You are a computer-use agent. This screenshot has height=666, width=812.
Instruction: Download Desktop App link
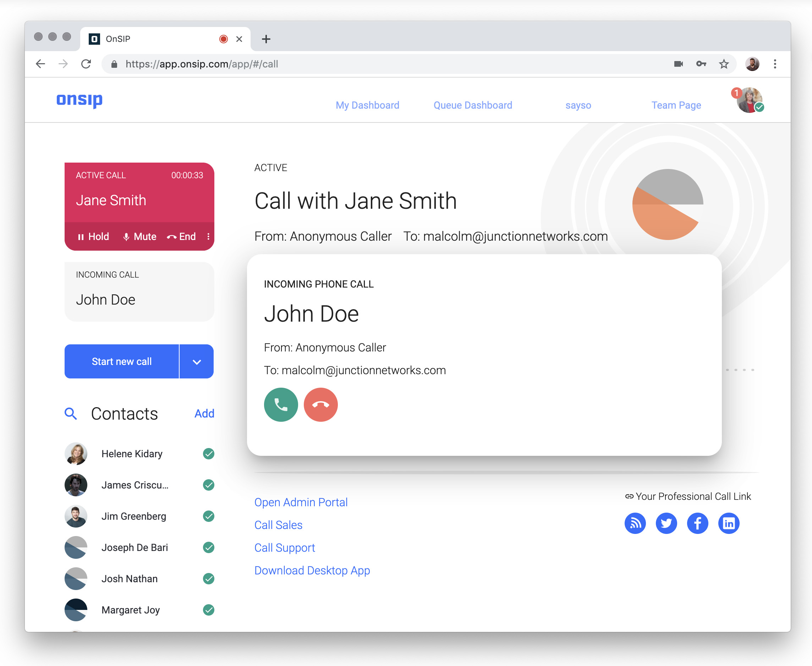coord(312,571)
